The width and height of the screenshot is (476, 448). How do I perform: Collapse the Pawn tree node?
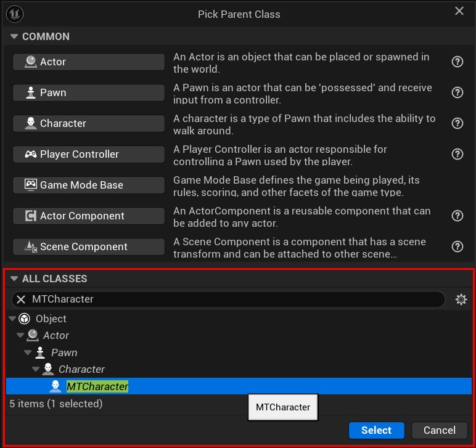tap(28, 352)
